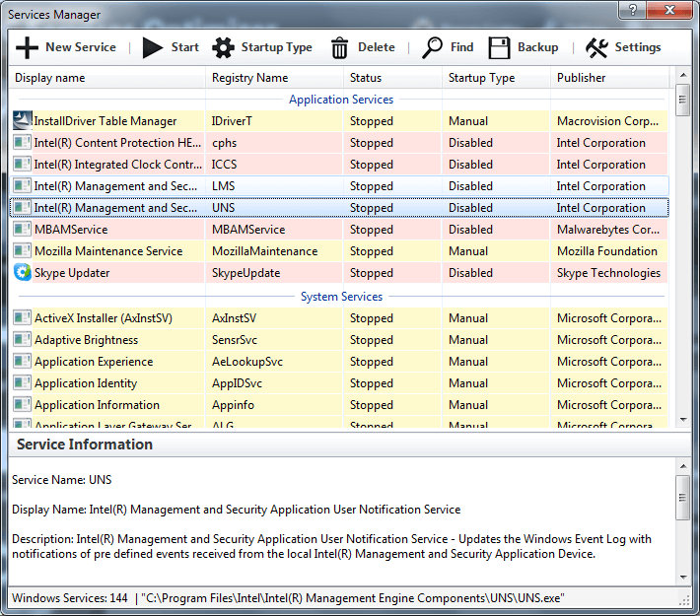The width and height of the screenshot is (700, 616).
Task: Select Mozilla Maintenance Service entry
Action: (108, 251)
